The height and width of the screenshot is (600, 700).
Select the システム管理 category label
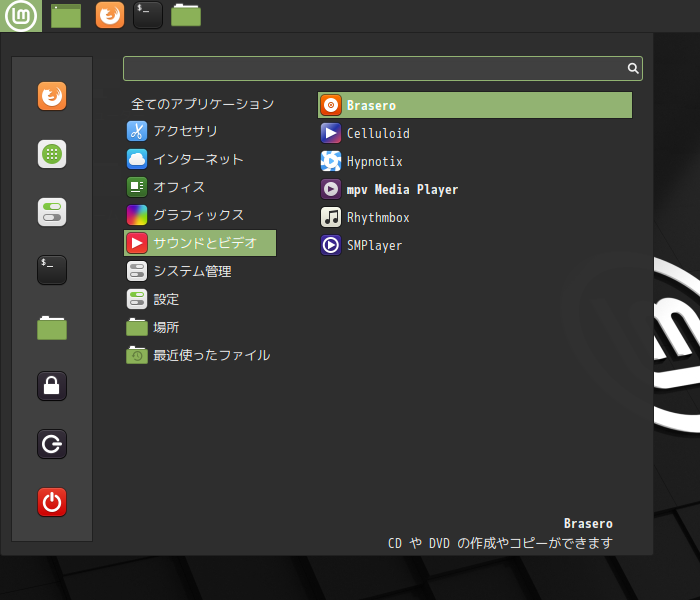click(x=192, y=271)
